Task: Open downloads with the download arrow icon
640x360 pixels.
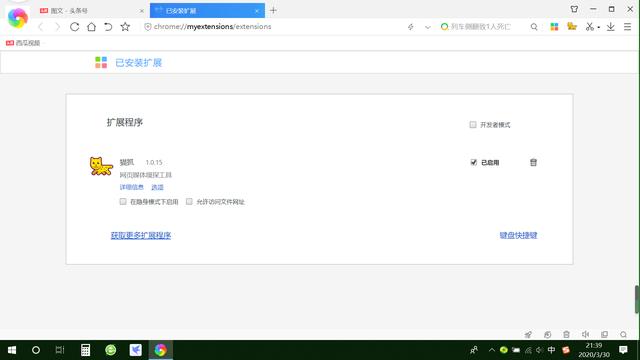Action: tap(611, 27)
